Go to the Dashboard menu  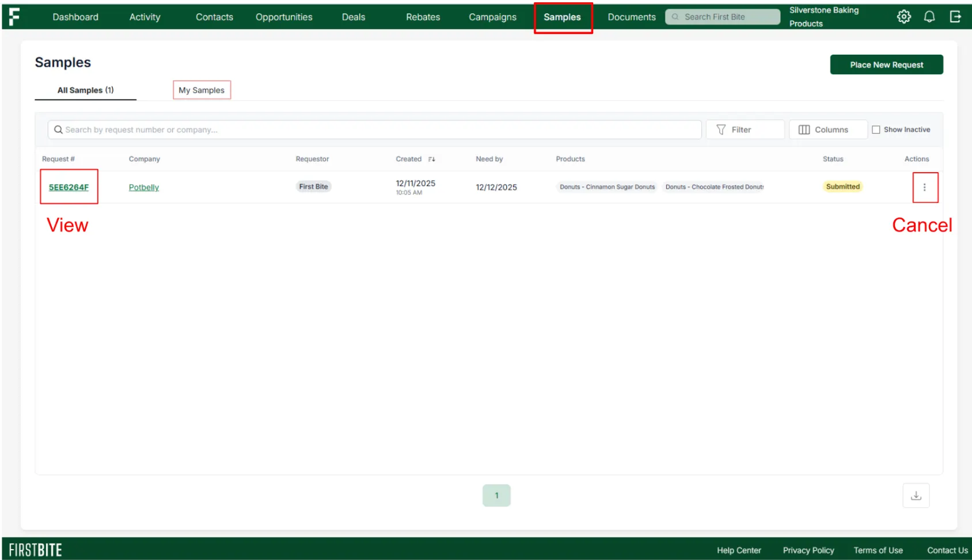click(x=75, y=17)
